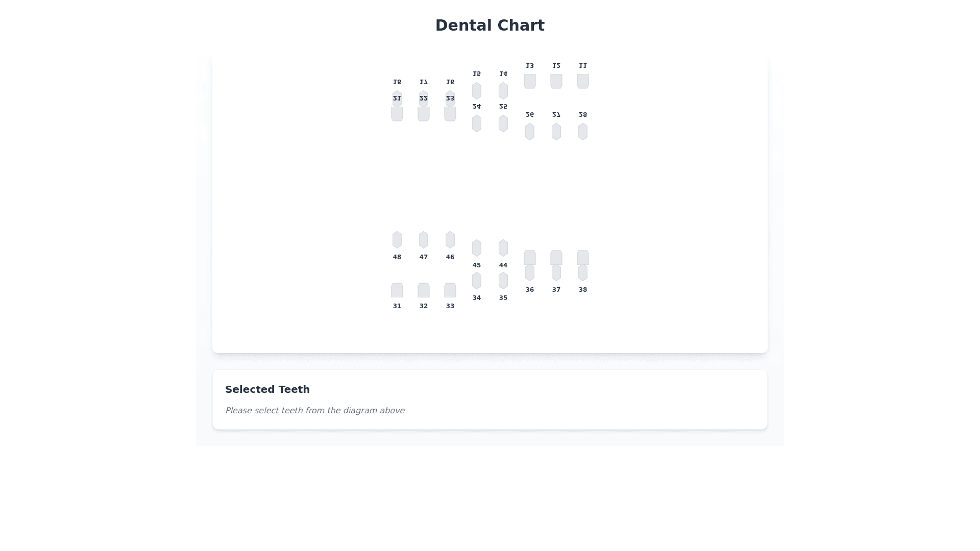Mark tooth 26 as selected
The width and height of the screenshot is (980, 551).
tap(530, 132)
